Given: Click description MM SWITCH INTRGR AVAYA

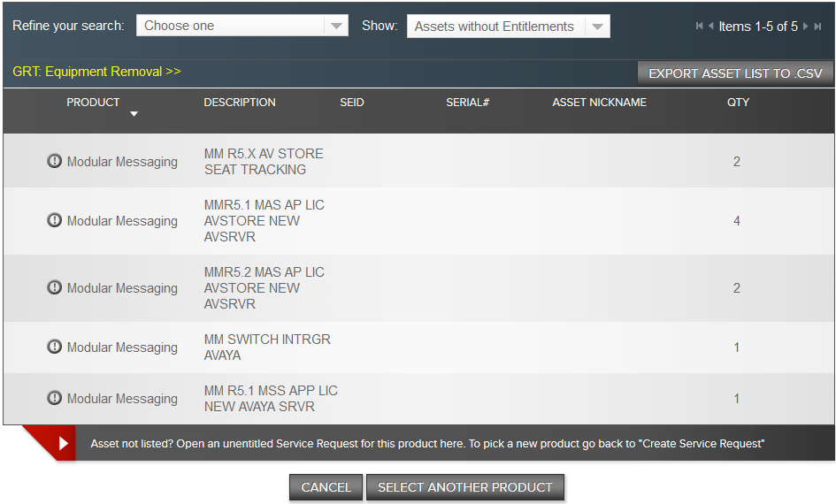Looking at the screenshot, I should click(x=267, y=347).
